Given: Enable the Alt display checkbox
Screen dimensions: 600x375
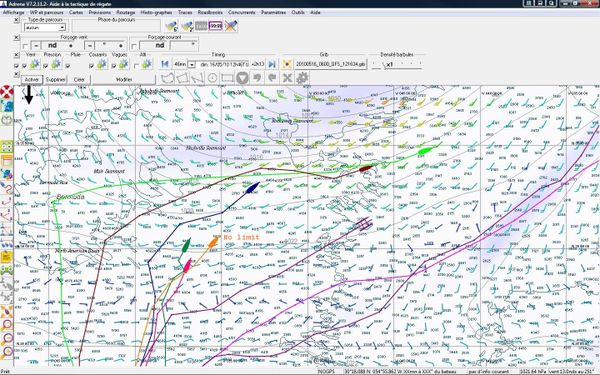Looking at the screenshot, I should (136, 66).
